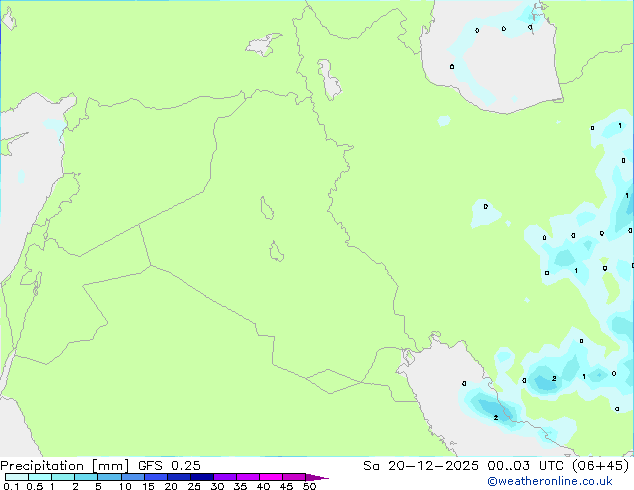634x490 pixels.
Task: Click the '15' legend scale label
Action: tap(148, 486)
